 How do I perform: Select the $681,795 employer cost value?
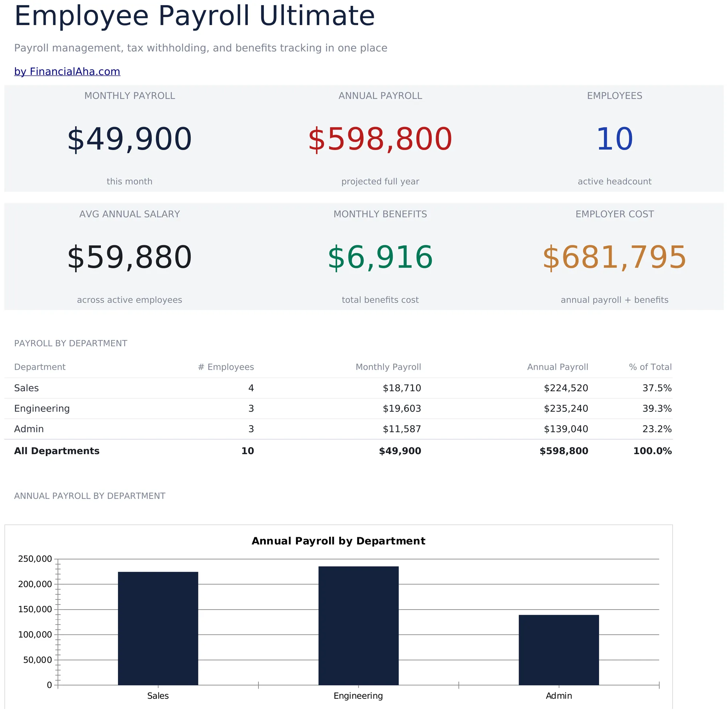click(x=615, y=258)
